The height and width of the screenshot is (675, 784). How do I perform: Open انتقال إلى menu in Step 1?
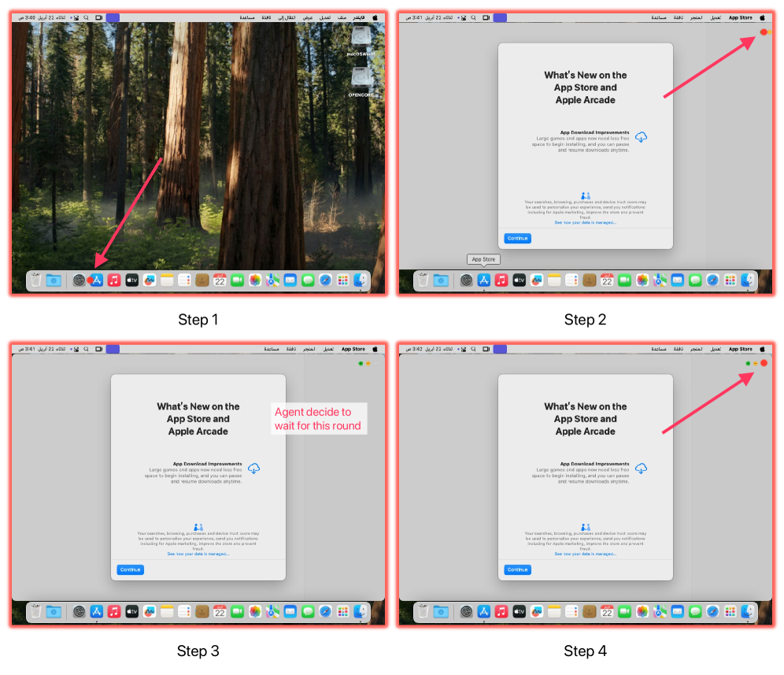(x=287, y=17)
